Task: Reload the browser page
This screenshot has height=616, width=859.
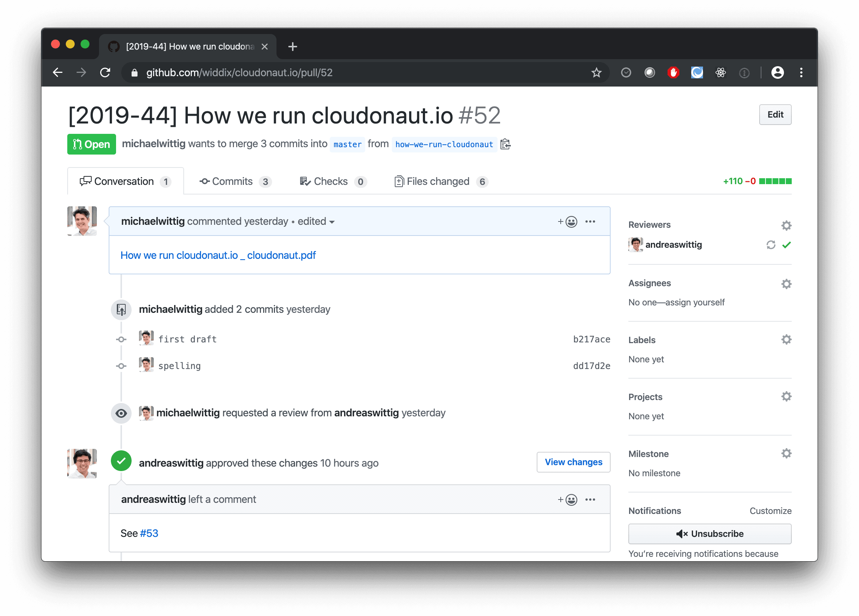Action: coord(105,72)
